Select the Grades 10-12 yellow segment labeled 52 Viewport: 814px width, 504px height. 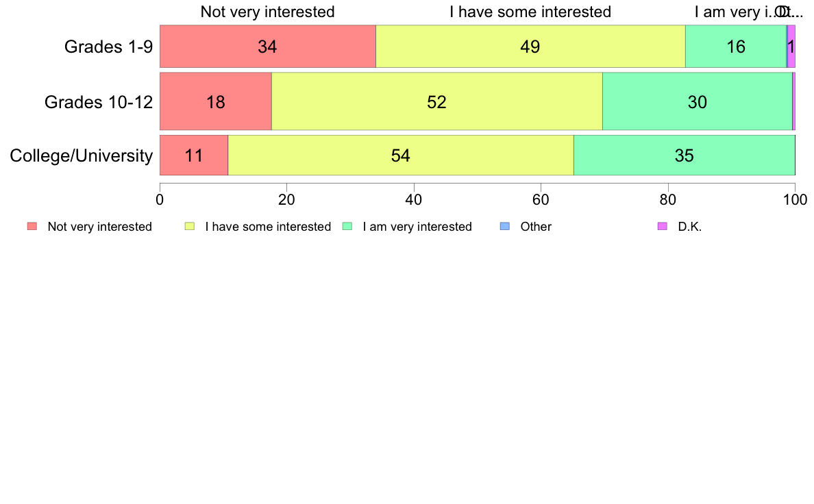(437, 101)
